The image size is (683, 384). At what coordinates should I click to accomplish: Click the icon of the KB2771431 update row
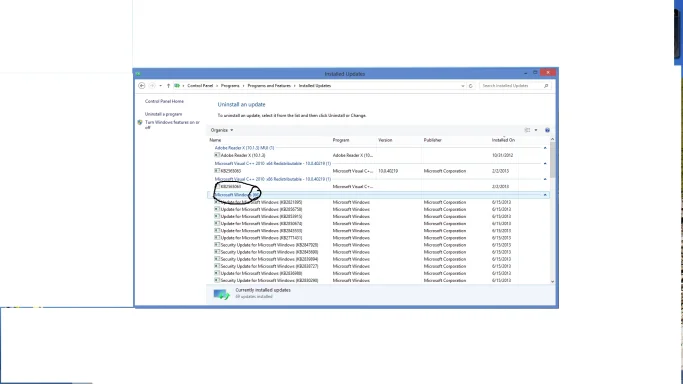(x=217, y=238)
